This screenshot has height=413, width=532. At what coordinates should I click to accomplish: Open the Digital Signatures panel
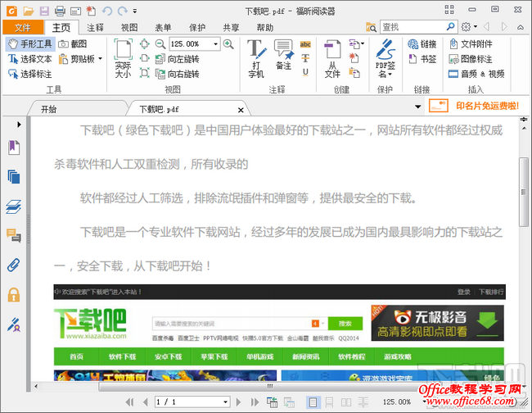click(x=14, y=324)
